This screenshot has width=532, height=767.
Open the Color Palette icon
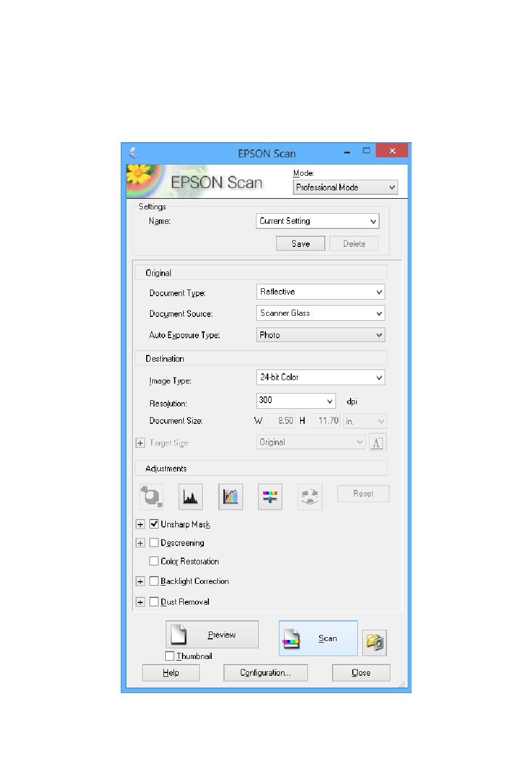pyautogui.click(x=310, y=497)
